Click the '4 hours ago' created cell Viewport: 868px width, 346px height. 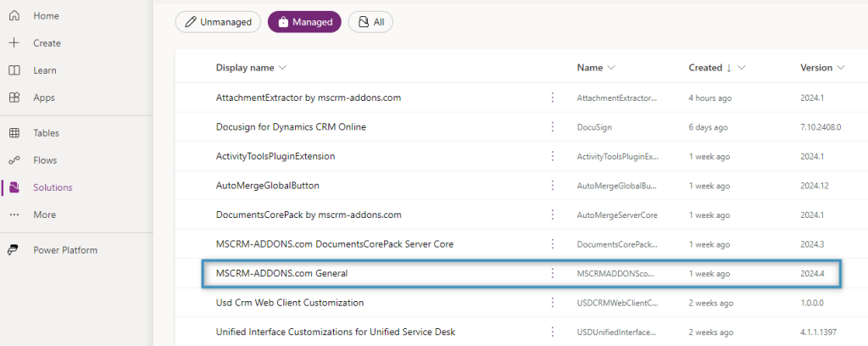click(710, 98)
